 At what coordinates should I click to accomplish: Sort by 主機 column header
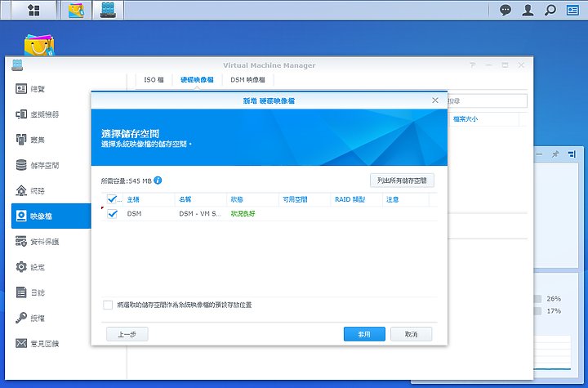pyautogui.click(x=149, y=199)
